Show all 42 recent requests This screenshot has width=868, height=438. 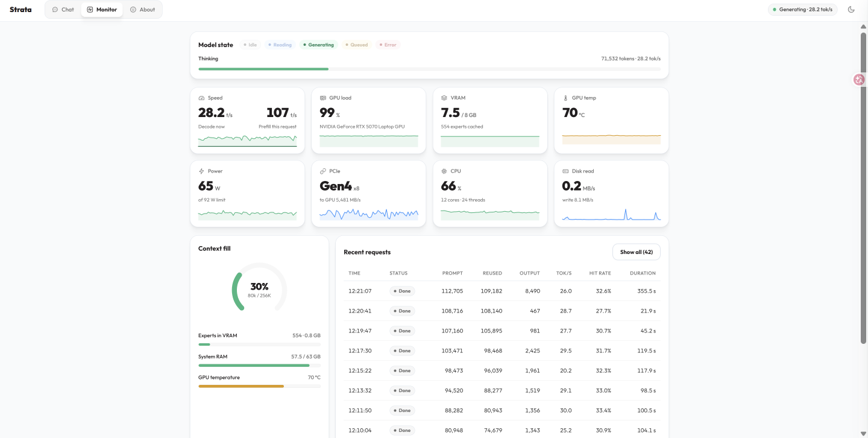[x=637, y=252]
